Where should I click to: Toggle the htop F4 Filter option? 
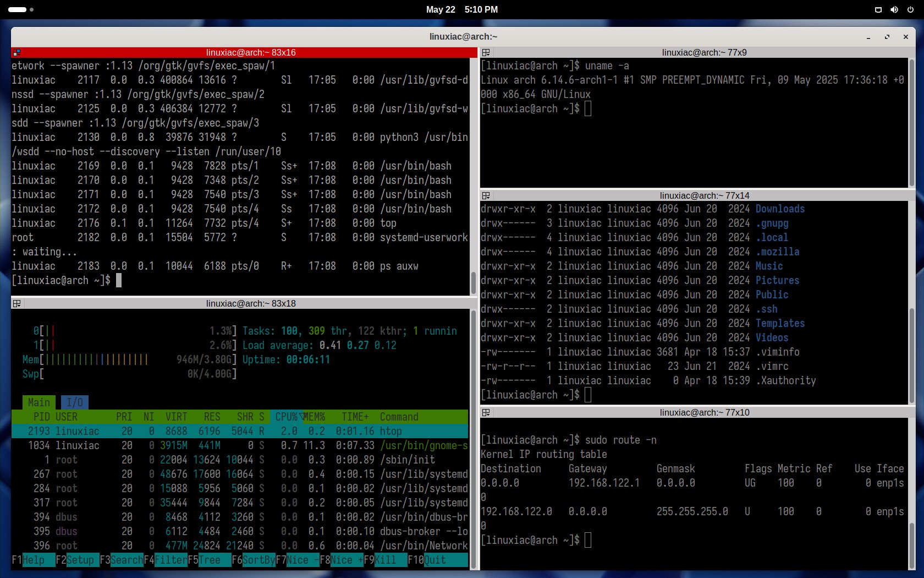click(x=170, y=560)
